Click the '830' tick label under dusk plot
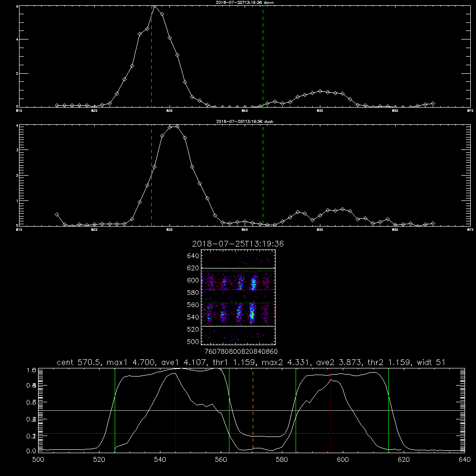This screenshot has width=476, height=476. coord(169,230)
